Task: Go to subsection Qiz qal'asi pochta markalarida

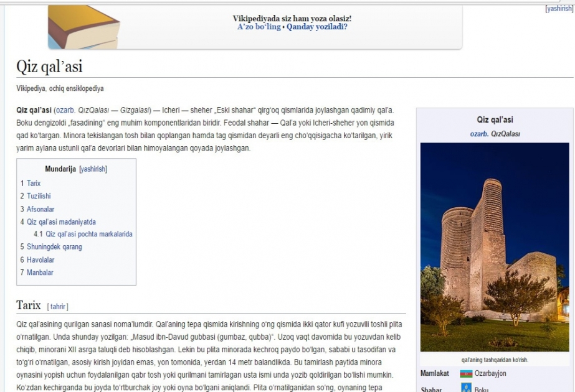Action: [89, 234]
